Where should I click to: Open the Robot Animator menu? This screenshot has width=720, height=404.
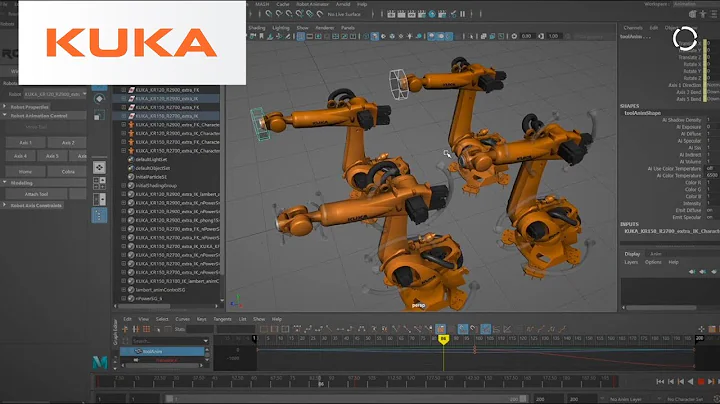(312, 4)
